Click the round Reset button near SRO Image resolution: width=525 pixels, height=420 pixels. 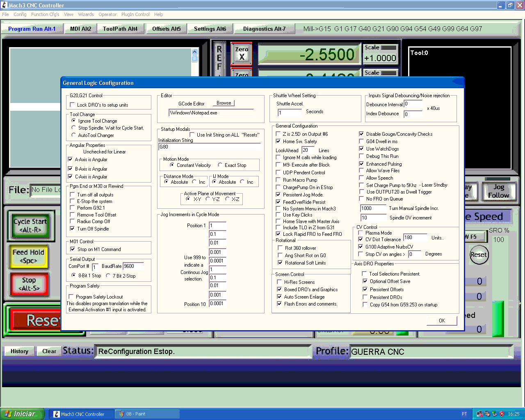click(478, 255)
